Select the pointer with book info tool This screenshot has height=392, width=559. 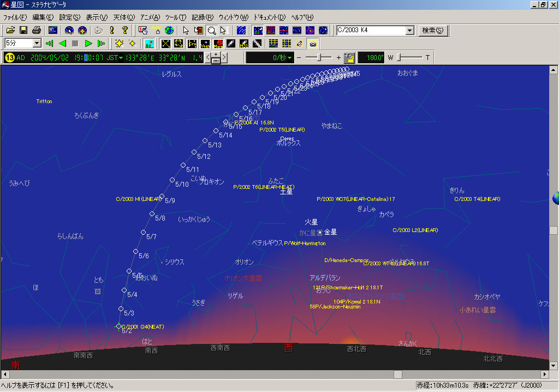199,31
